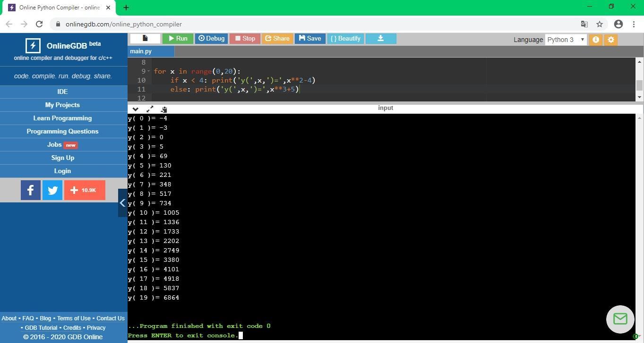The height and width of the screenshot is (343, 644).
Task: Click the OnlineGDB lightning logo
Action: click(33, 45)
